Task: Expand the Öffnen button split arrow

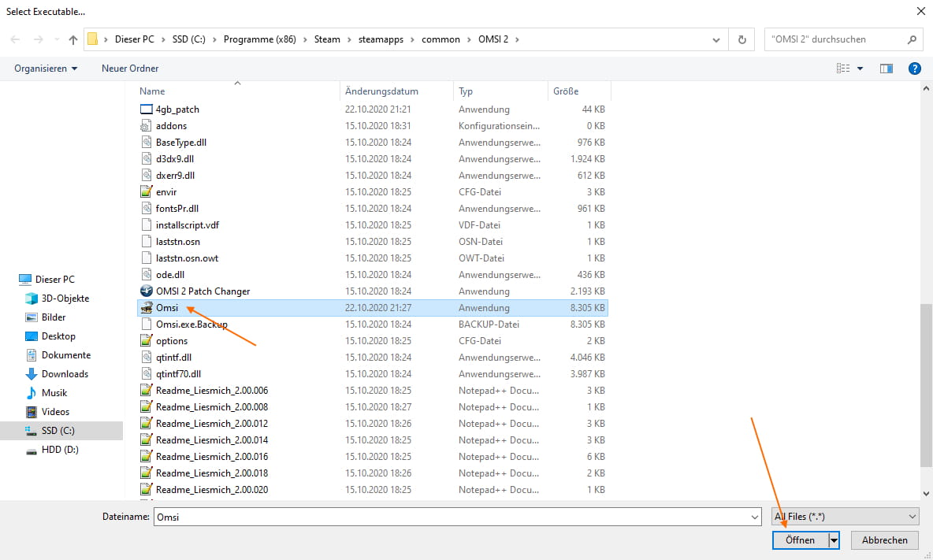Action: click(x=834, y=540)
